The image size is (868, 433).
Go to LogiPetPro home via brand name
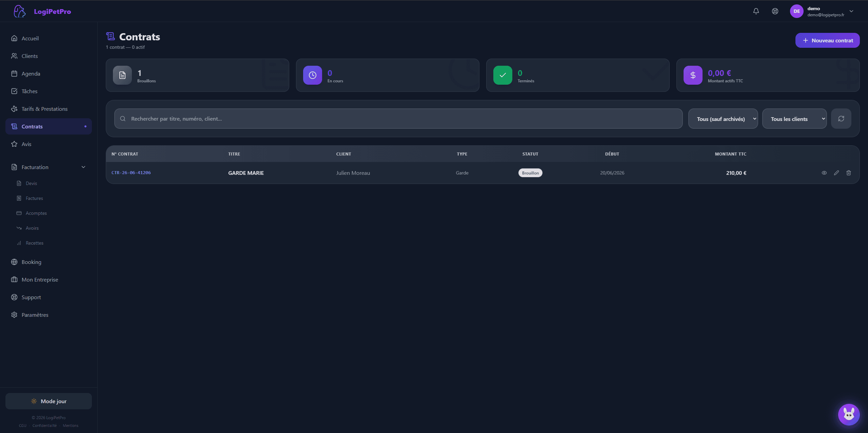[x=52, y=12]
